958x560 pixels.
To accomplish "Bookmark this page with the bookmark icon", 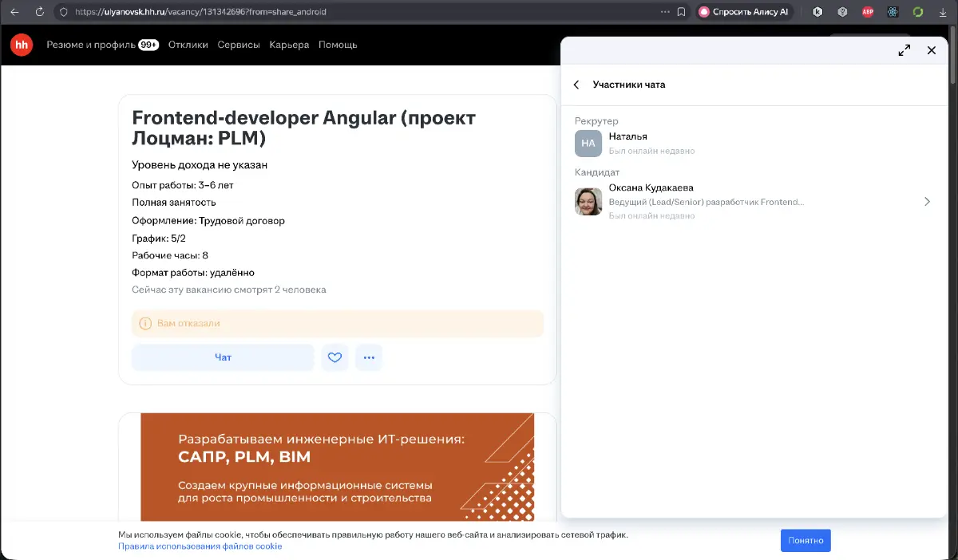I will [x=681, y=12].
